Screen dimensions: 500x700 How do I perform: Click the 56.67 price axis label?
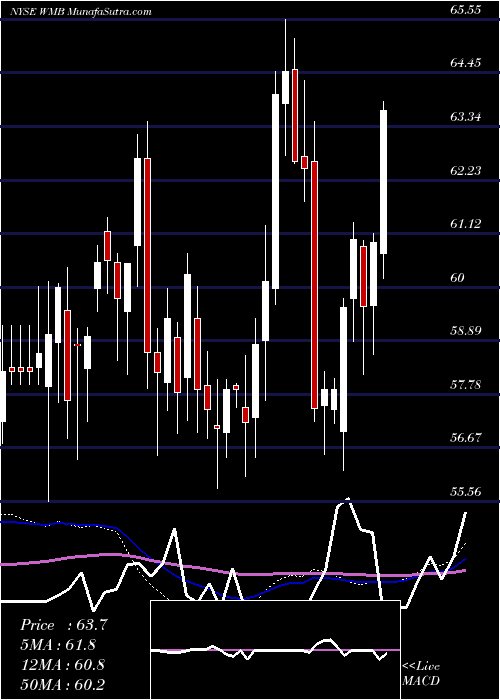(466, 438)
